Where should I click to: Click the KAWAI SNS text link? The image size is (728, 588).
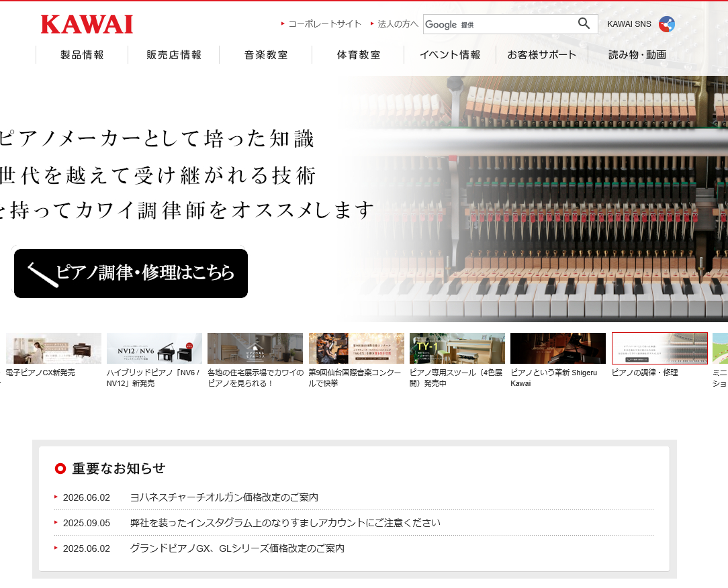pyautogui.click(x=629, y=24)
